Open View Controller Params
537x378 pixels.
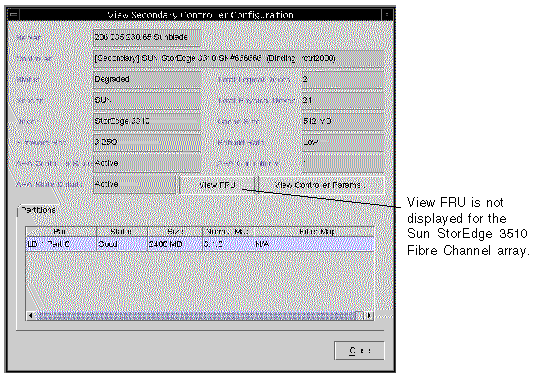[321, 185]
